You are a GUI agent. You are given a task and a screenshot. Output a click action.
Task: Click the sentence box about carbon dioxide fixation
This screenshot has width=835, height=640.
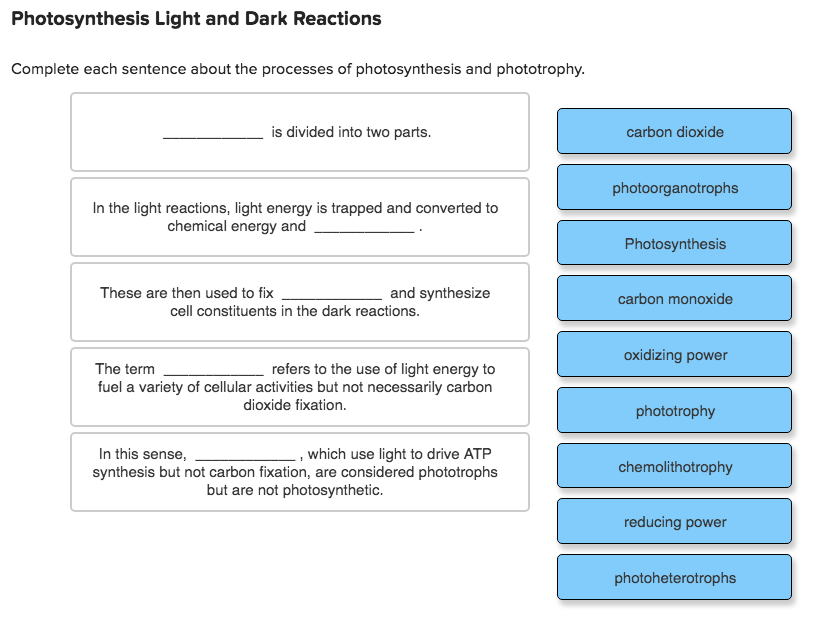[x=300, y=387]
